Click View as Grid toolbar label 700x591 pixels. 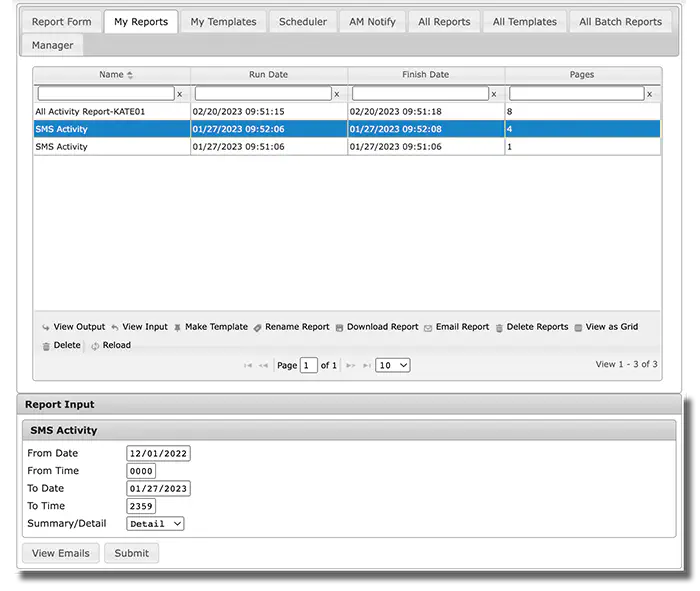(612, 327)
